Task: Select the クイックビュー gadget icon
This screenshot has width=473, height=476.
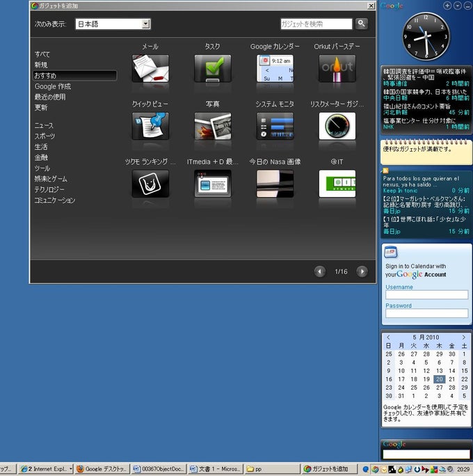Action: pyautogui.click(x=150, y=126)
